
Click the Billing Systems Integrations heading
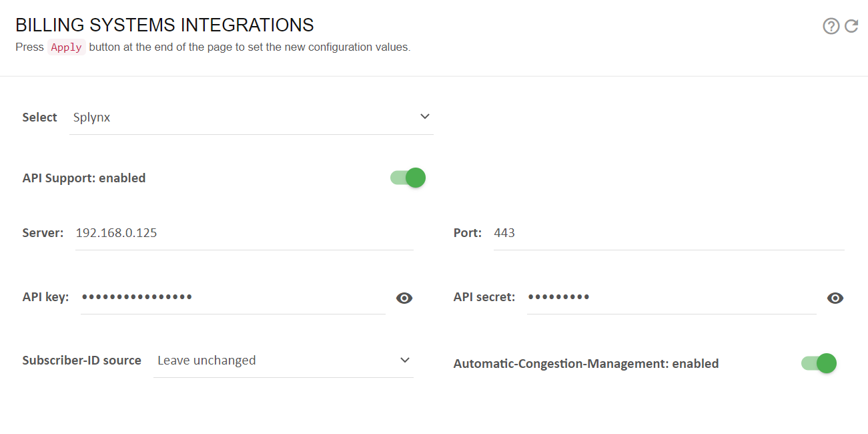pyautogui.click(x=165, y=25)
